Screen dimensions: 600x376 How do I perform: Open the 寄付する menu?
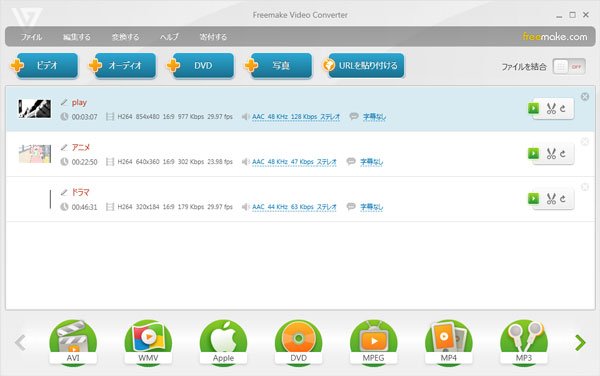(x=213, y=37)
